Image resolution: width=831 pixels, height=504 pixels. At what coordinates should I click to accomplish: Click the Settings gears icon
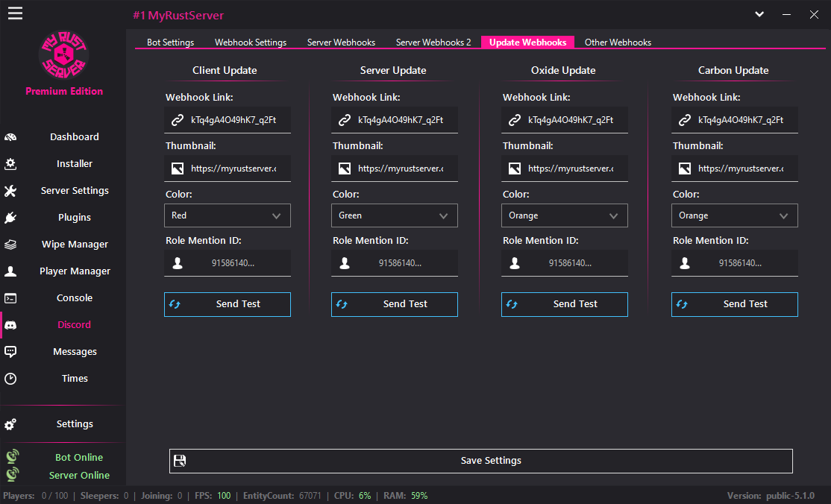(x=10, y=424)
